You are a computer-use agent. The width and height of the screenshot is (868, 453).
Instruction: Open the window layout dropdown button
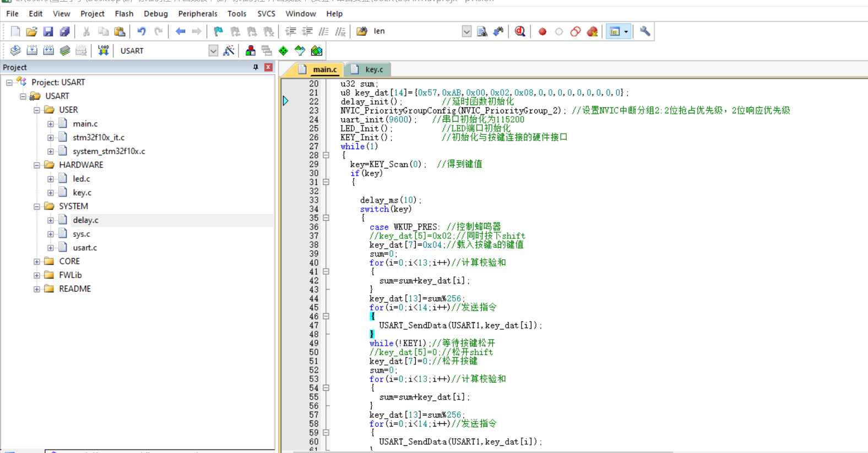(626, 31)
